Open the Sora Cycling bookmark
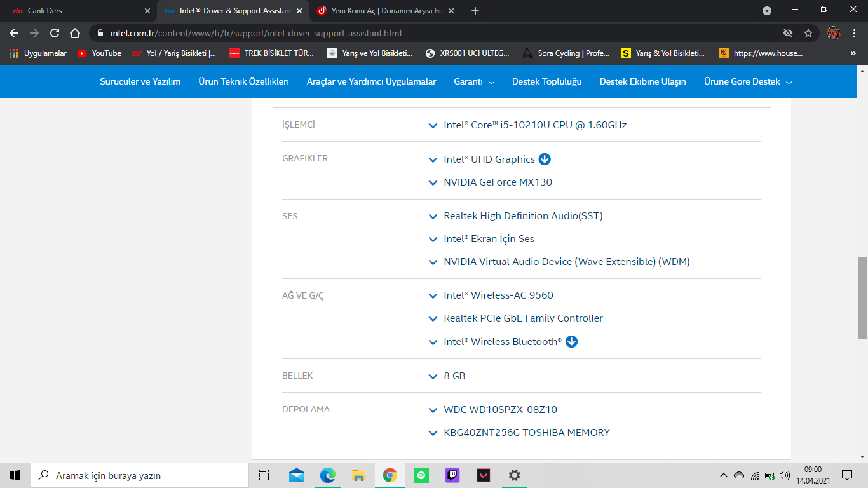This screenshot has height=488, width=868. (566, 53)
